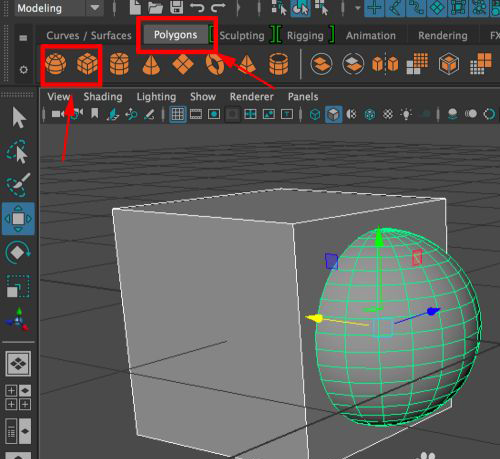Open the viewport Show menu
The height and width of the screenshot is (459, 500).
(x=203, y=97)
